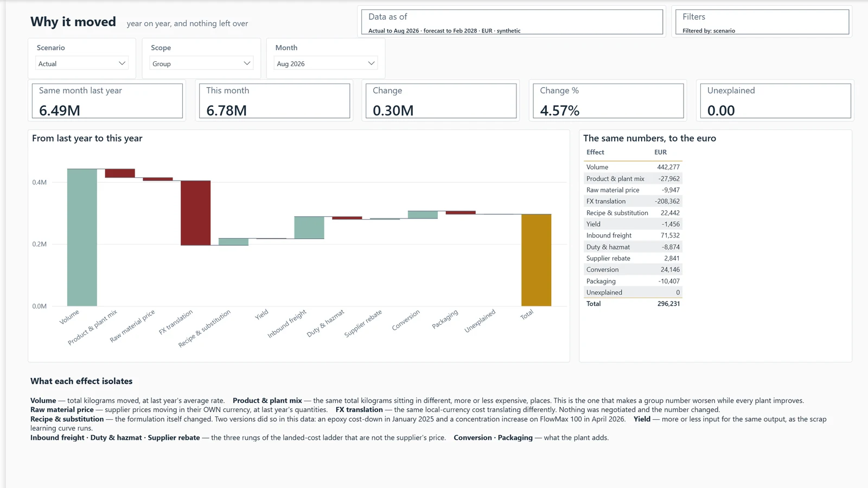
Task: Select the Unexplained table row
Action: [633, 292]
